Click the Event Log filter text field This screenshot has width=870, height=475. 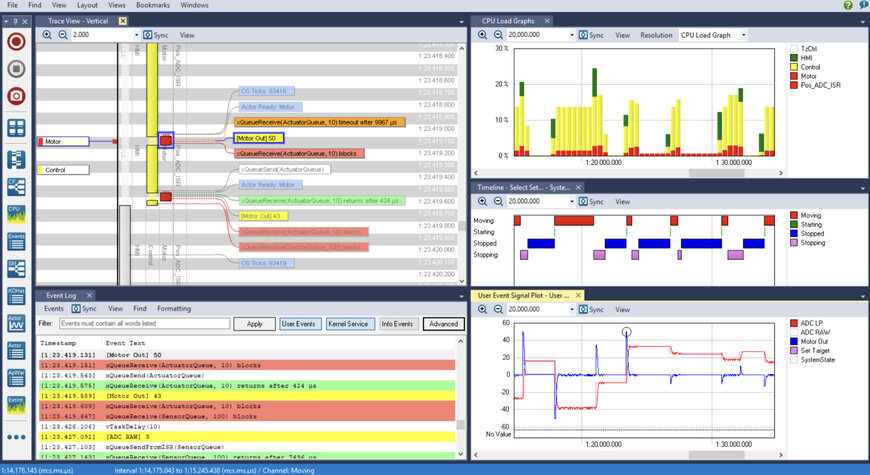pyautogui.click(x=143, y=324)
